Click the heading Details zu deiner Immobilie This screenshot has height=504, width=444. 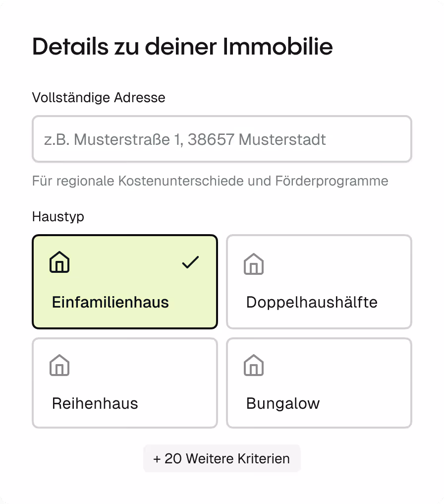click(x=182, y=47)
